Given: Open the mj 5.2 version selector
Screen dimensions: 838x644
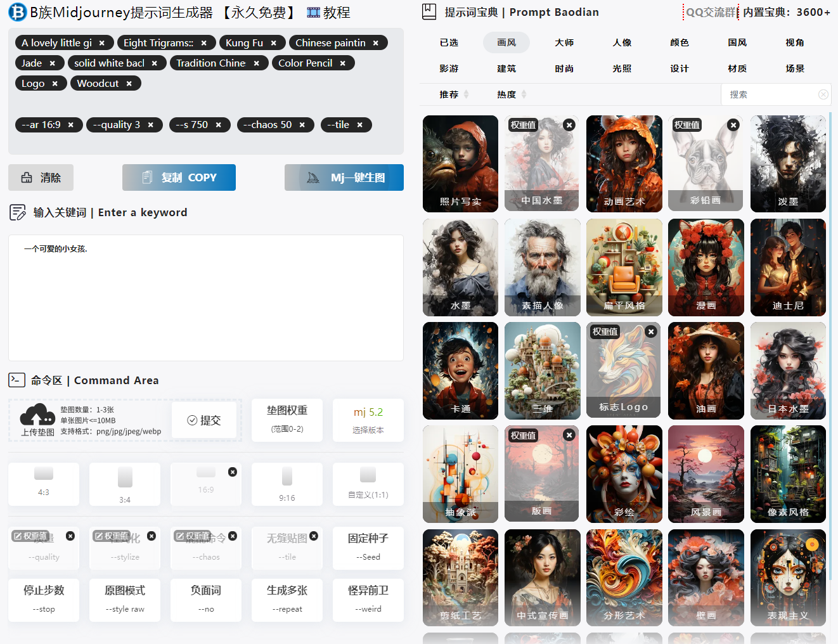Looking at the screenshot, I should tap(368, 420).
